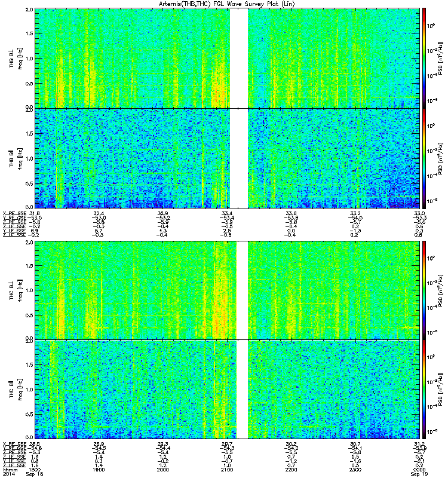Click the "0000" time tick label
Image resolution: width=448 pixels, height=478 pixels.
(x=419, y=470)
